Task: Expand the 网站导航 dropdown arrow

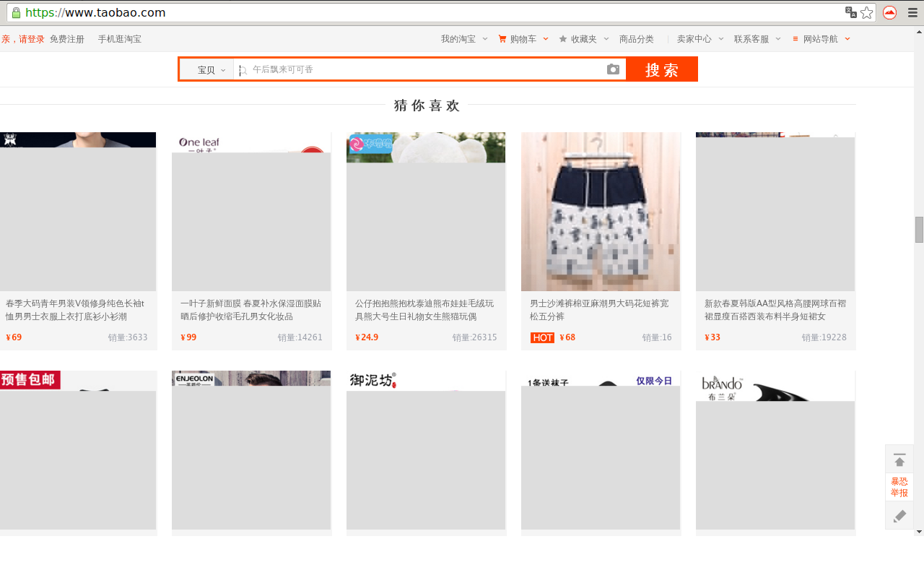Action: click(847, 39)
